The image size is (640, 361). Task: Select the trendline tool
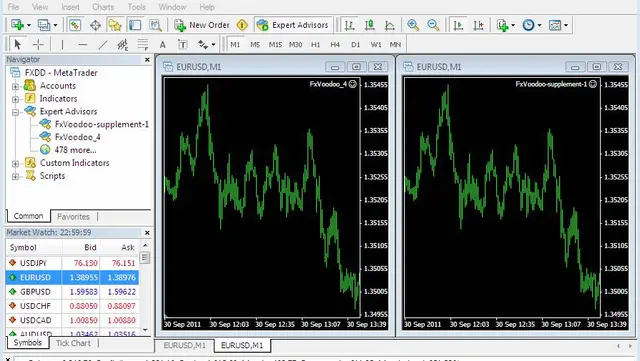coord(103,44)
